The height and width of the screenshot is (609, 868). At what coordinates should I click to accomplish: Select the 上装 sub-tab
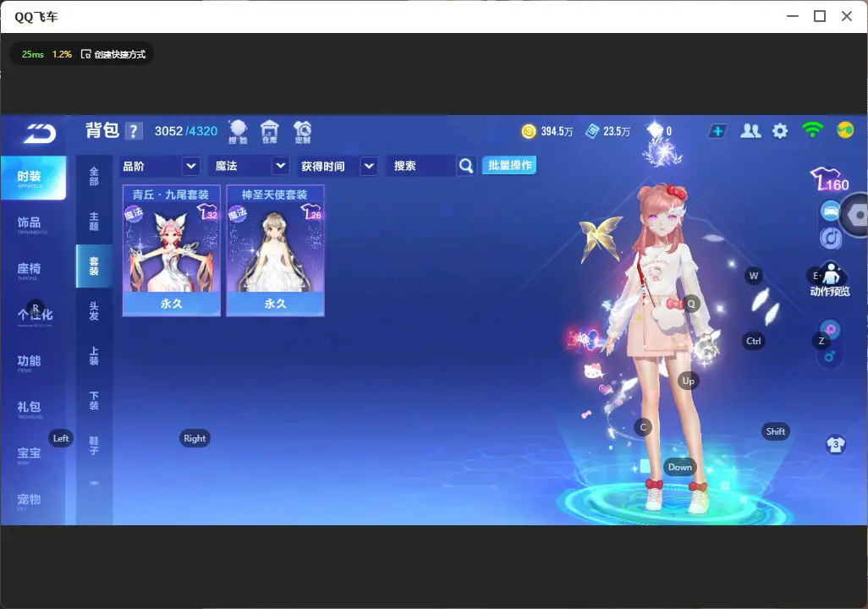94,356
